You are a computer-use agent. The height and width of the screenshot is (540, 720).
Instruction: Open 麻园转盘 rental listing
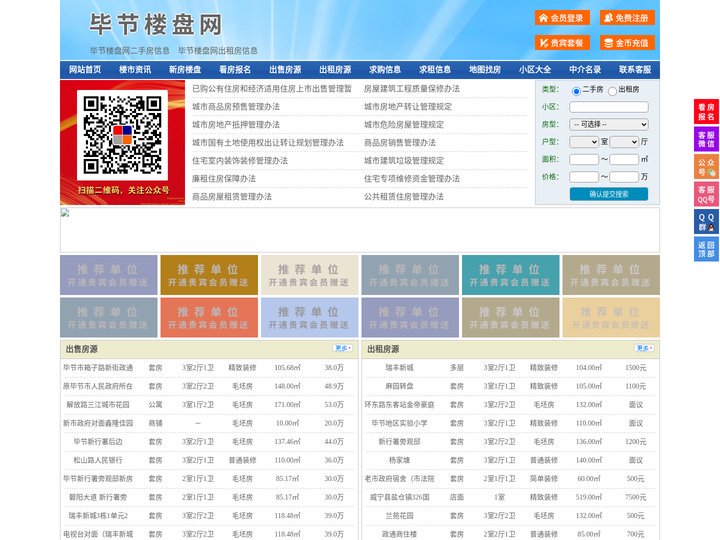[399, 386]
